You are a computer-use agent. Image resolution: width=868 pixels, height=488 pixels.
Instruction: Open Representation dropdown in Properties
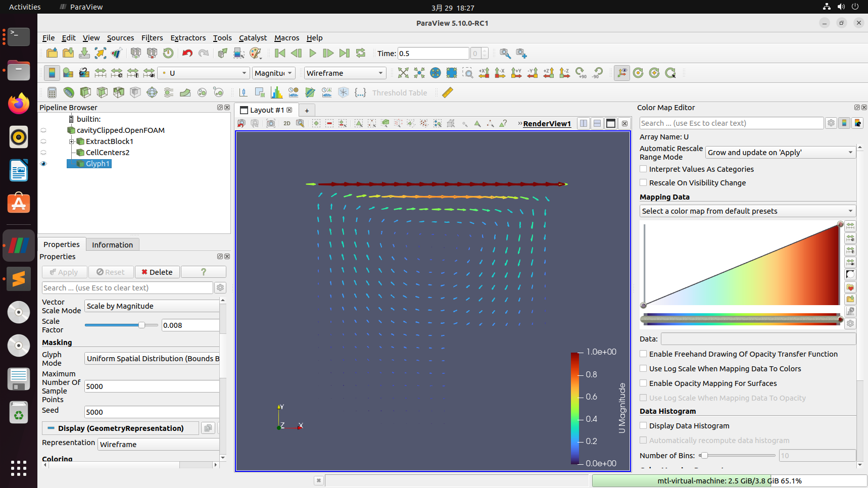158,445
